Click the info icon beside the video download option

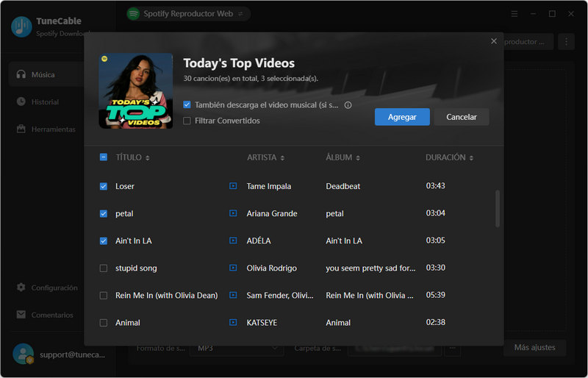pos(348,105)
